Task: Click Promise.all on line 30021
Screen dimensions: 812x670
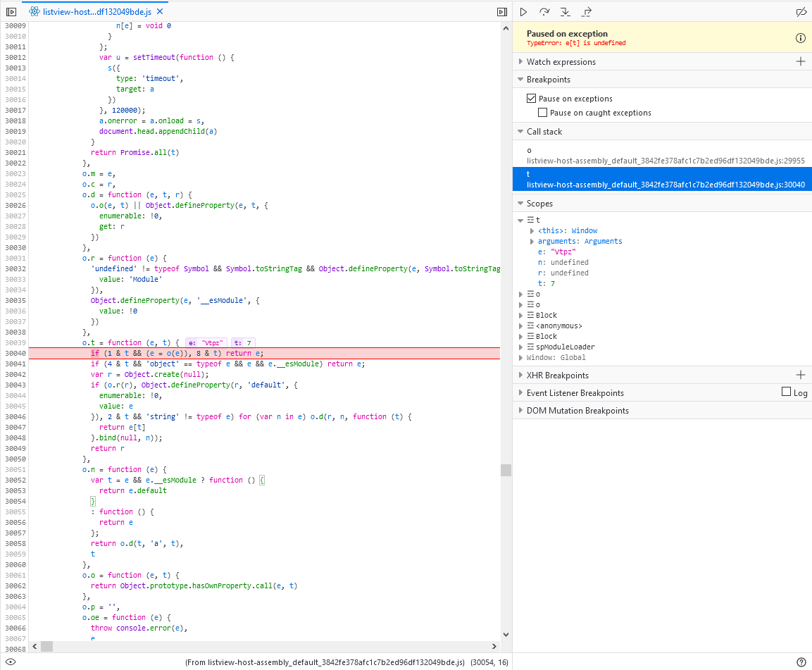Action: (x=144, y=152)
